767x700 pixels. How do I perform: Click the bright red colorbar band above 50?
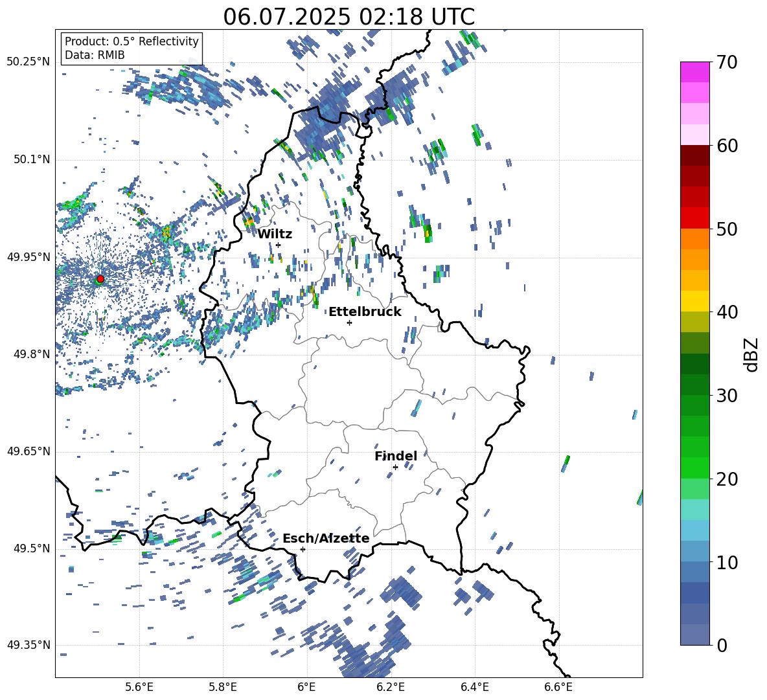[x=694, y=218]
